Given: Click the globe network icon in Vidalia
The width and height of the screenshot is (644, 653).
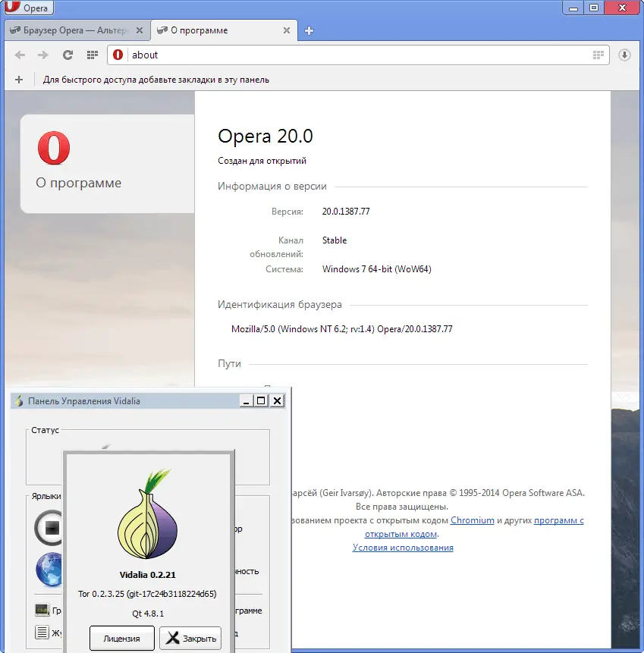Looking at the screenshot, I should (49, 570).
